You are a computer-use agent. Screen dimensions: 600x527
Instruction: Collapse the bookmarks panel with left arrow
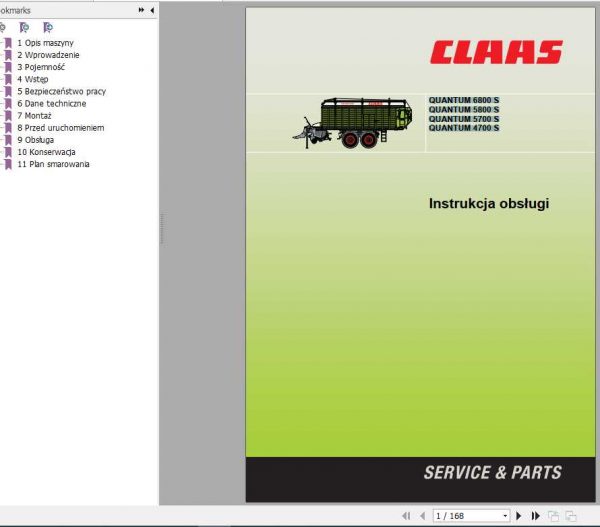152,10
